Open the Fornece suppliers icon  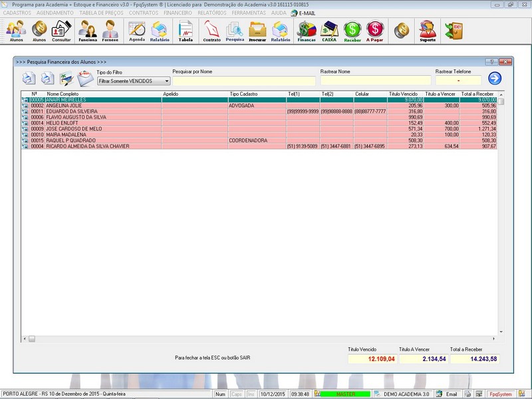pos(110,31)
